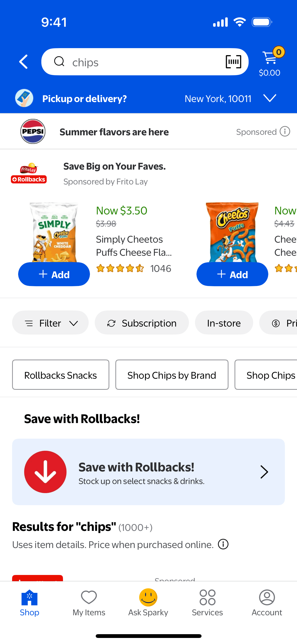The width and height of the screenshot is (297, 644).
Task: Add Simply Cheetos Puffs to cart
Action: (54, 274)
